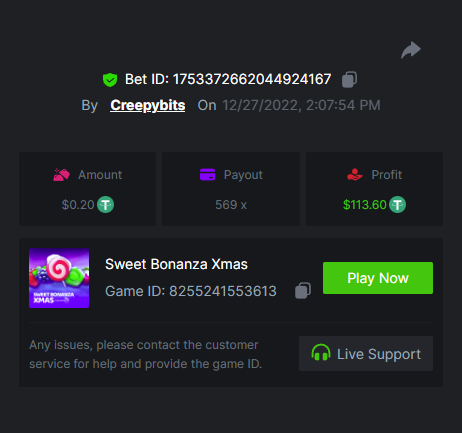Click the green headphones support icon
462x433 pixels.
tap(321, 353)
